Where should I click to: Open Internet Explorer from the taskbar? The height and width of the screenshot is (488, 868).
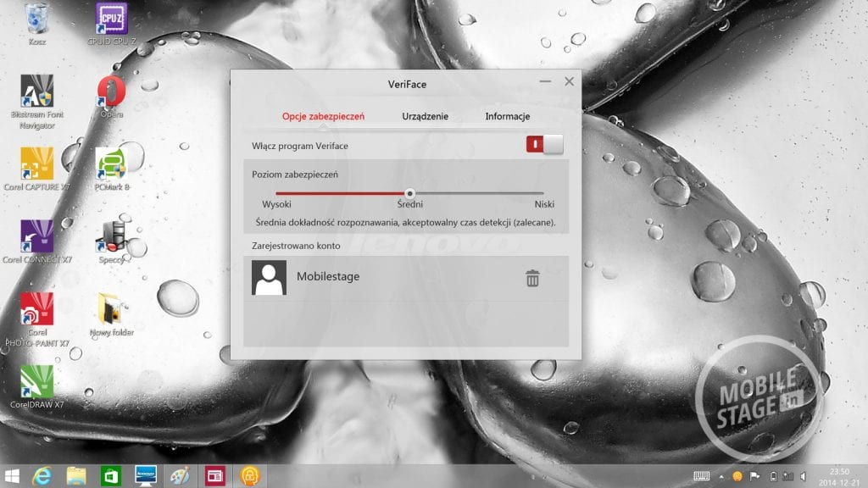[43, 475]
